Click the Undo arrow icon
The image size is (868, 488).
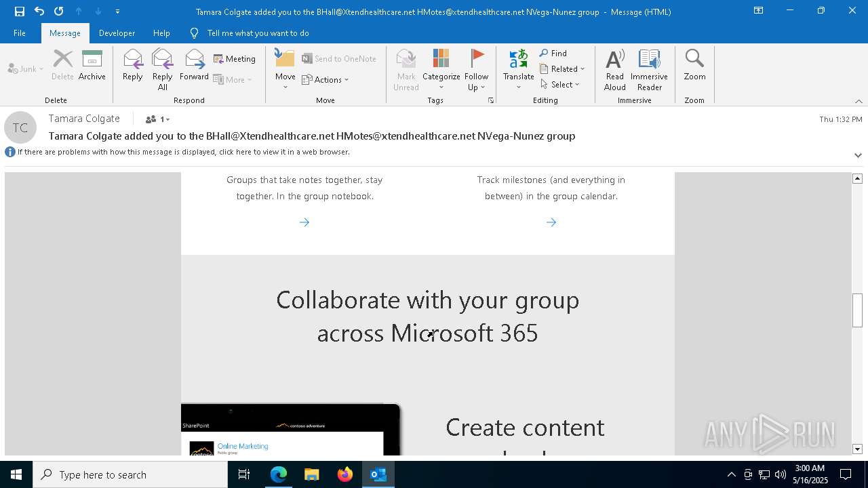click(x=39, y=11)
